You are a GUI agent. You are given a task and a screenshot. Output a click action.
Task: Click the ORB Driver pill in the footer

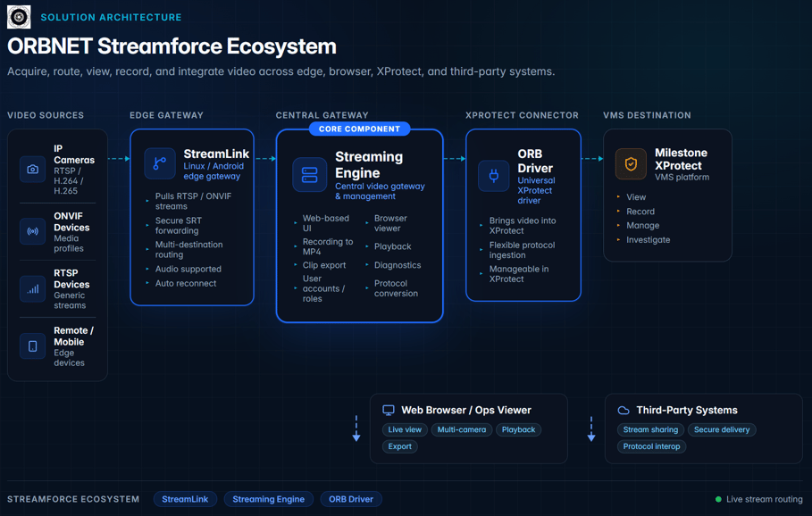point(350,499)
